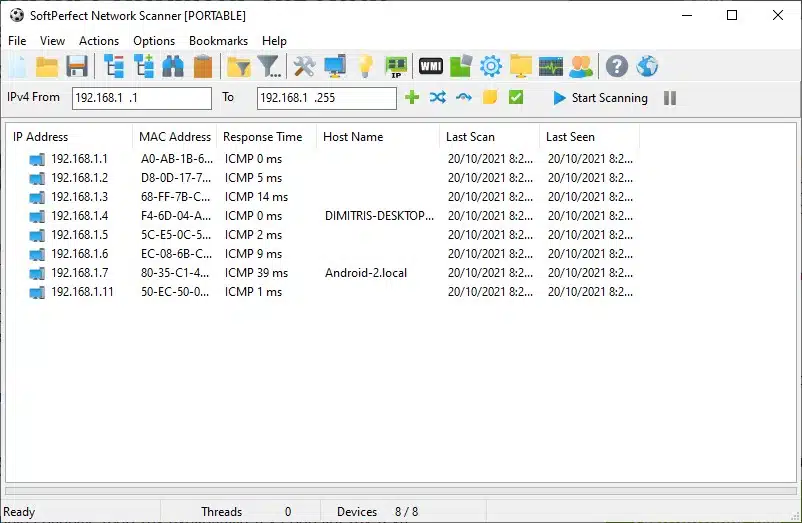Click the yellow shared folder monitor icon
802x523 pixels.
click(521, 67)
